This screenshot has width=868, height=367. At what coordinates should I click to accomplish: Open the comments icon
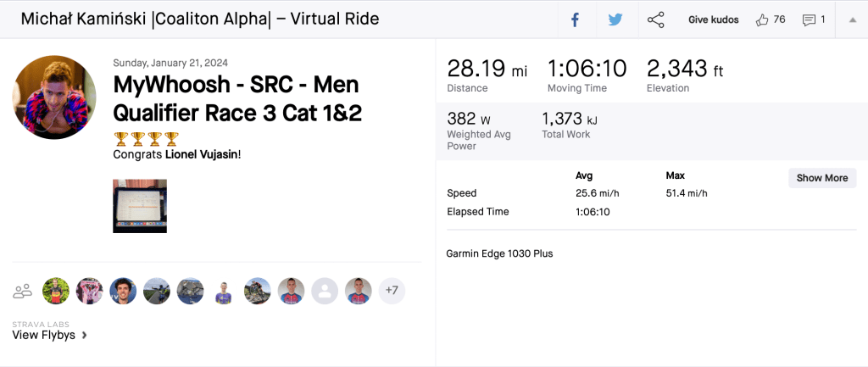(x=814, y=20)
